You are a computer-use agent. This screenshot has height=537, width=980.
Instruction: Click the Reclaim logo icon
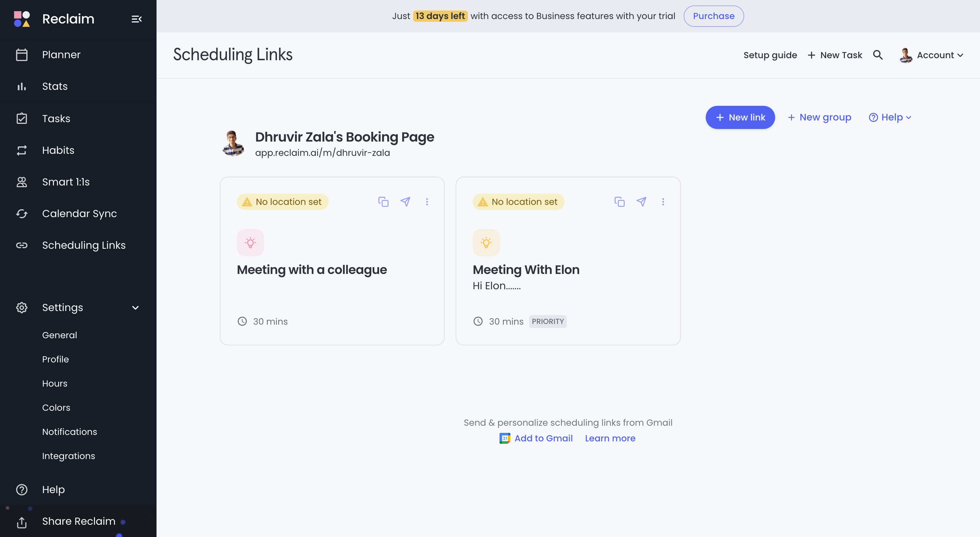22,19
